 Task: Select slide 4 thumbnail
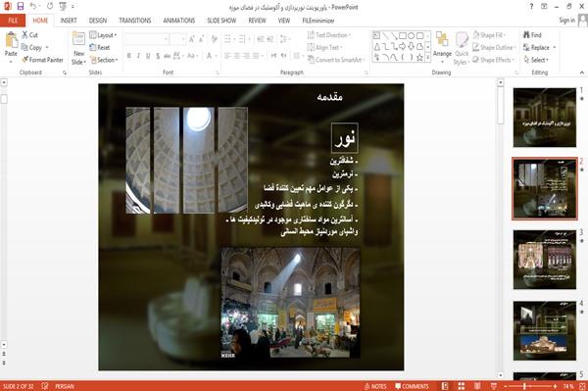coord(545,330)
